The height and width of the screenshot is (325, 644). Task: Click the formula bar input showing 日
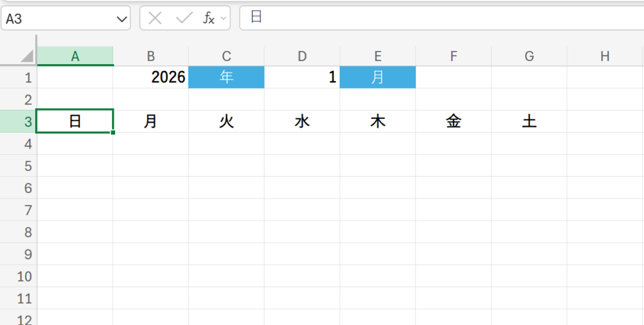pyautogui.click(x=440, y=18)
